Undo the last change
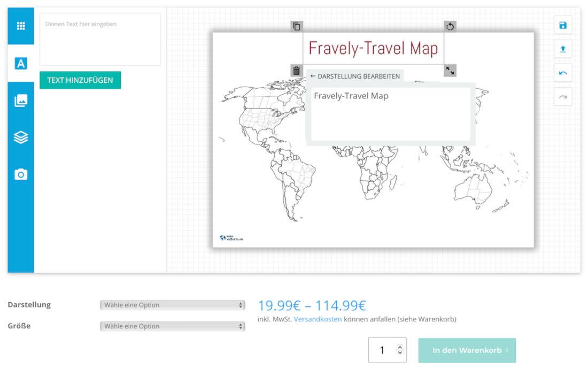This screenshot has height=368, width=588. (563, 73)
